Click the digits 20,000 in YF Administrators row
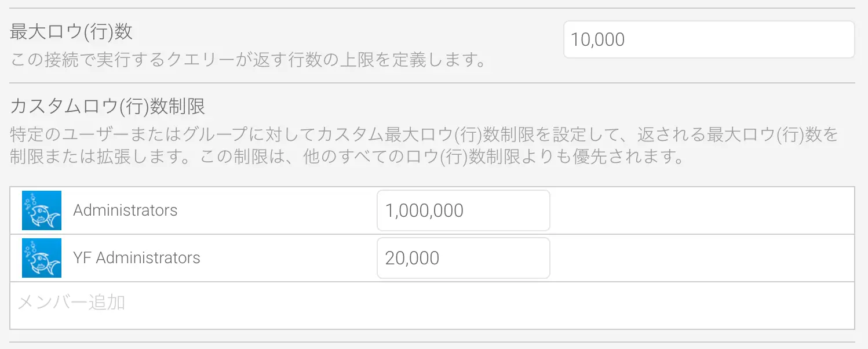The image size is (868, 349). (x=412, y=258)
